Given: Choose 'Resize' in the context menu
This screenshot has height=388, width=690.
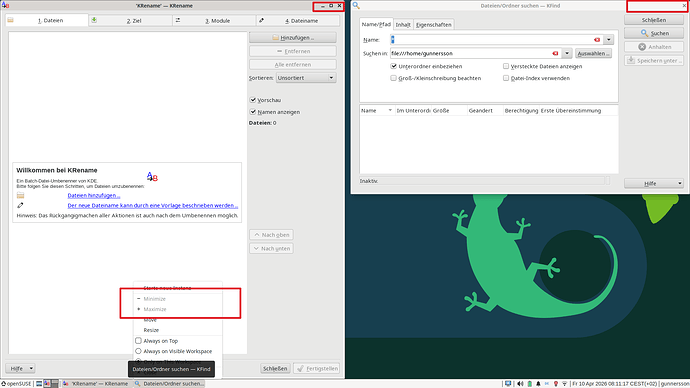Looking at the screenshot, I should 178,330.
